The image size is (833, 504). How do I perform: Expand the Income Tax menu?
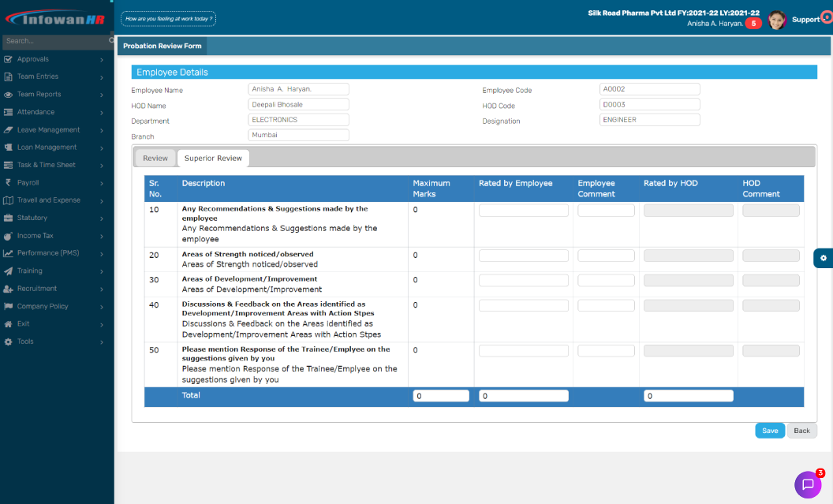[x=55, y=236]
